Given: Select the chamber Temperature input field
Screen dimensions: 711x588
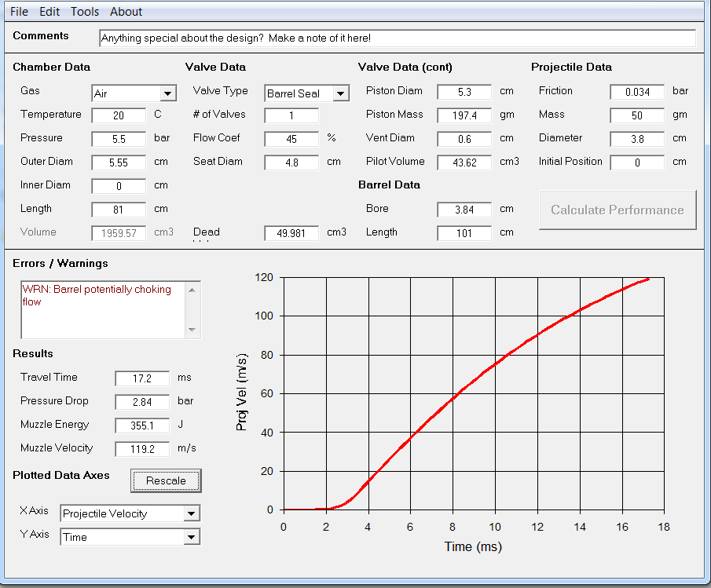Looking at the screenshot, I should pos(119,115).
